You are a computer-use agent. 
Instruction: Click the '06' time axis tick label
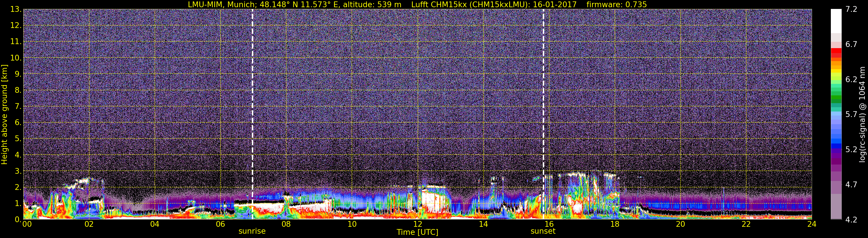point(220,224)
